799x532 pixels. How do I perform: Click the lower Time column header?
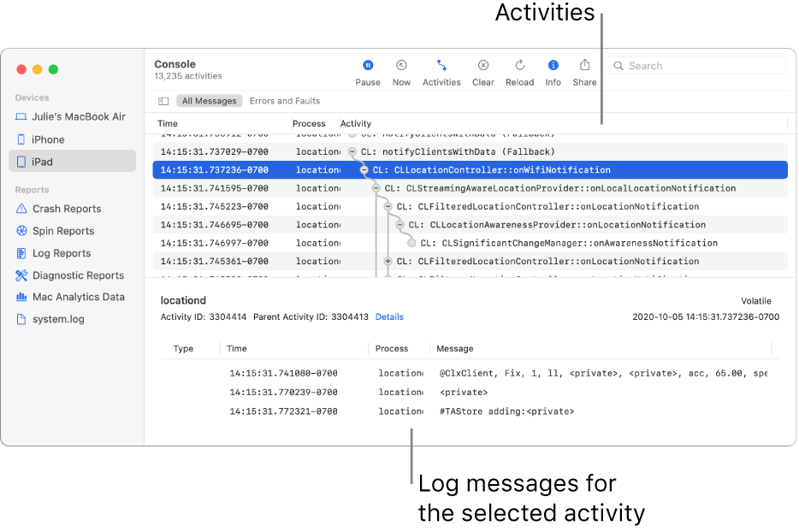point(236,349)
